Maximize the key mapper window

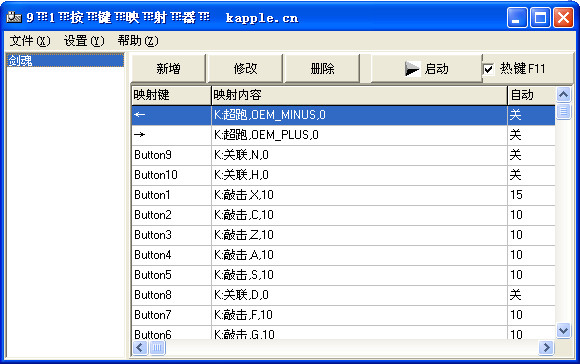coord(540,17)
